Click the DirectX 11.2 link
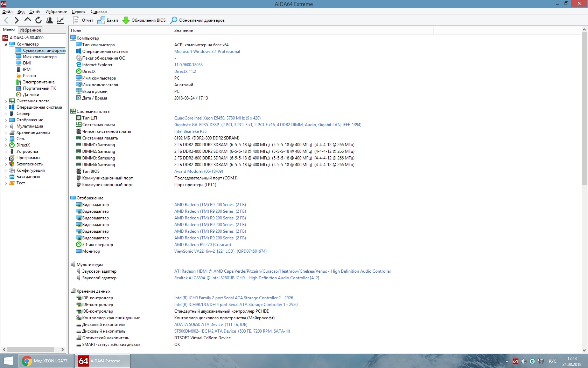Screen dimensions: 588x368 coord(185,71)
